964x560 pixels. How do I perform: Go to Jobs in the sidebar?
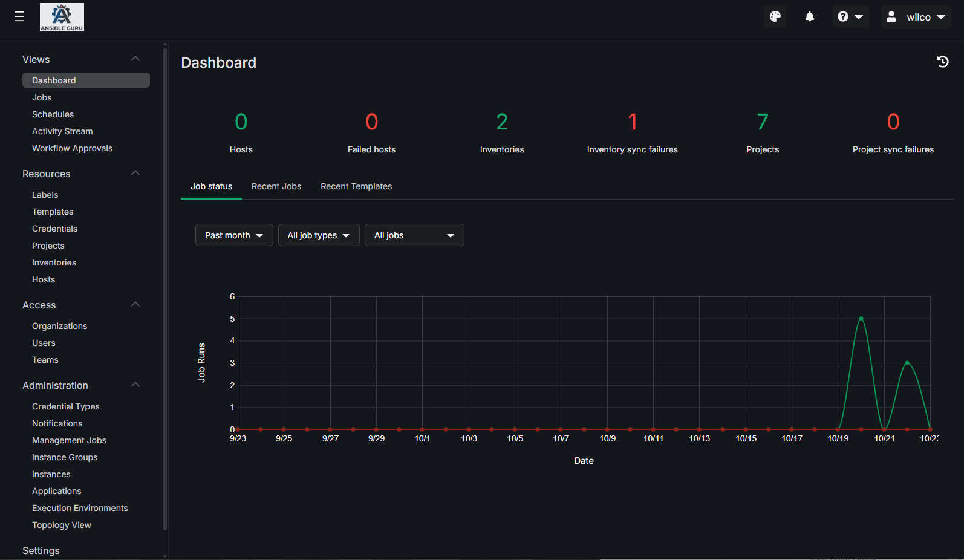coord(42,97)
